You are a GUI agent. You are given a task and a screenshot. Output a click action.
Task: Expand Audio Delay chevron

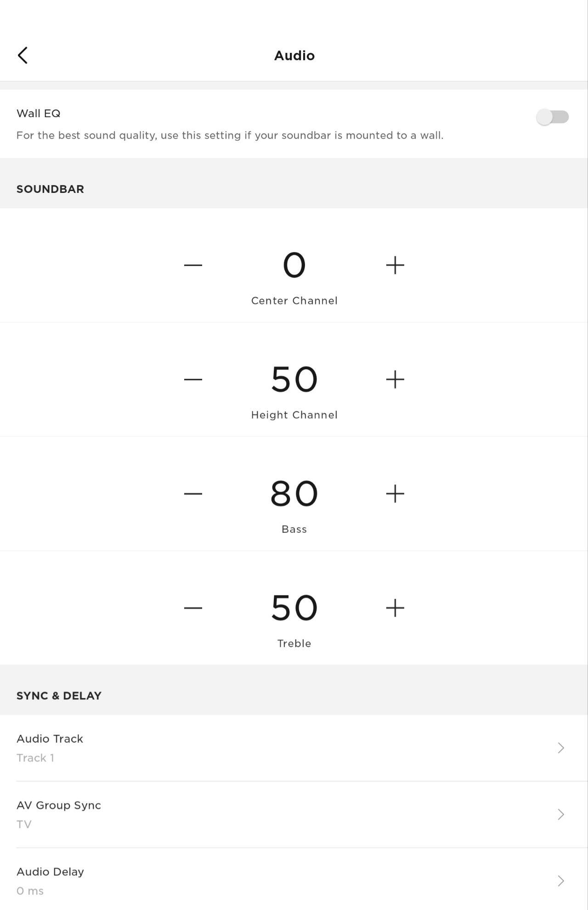pos(560,881)
